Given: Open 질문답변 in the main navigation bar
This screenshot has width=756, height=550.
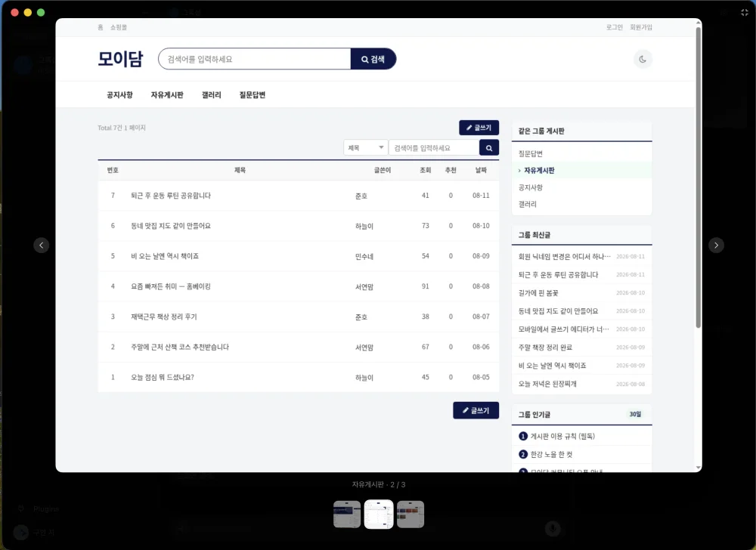Looking at the screenshot, I should [253, 95].
